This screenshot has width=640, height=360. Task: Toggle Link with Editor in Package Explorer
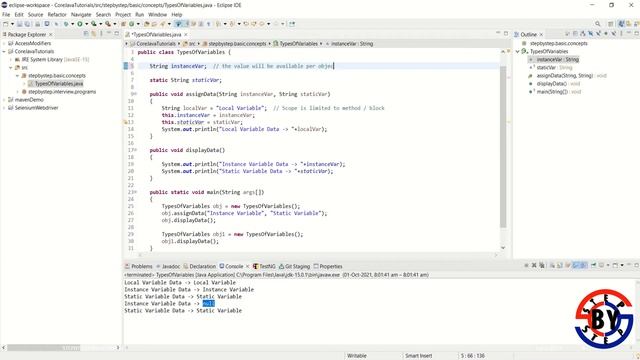93,34
